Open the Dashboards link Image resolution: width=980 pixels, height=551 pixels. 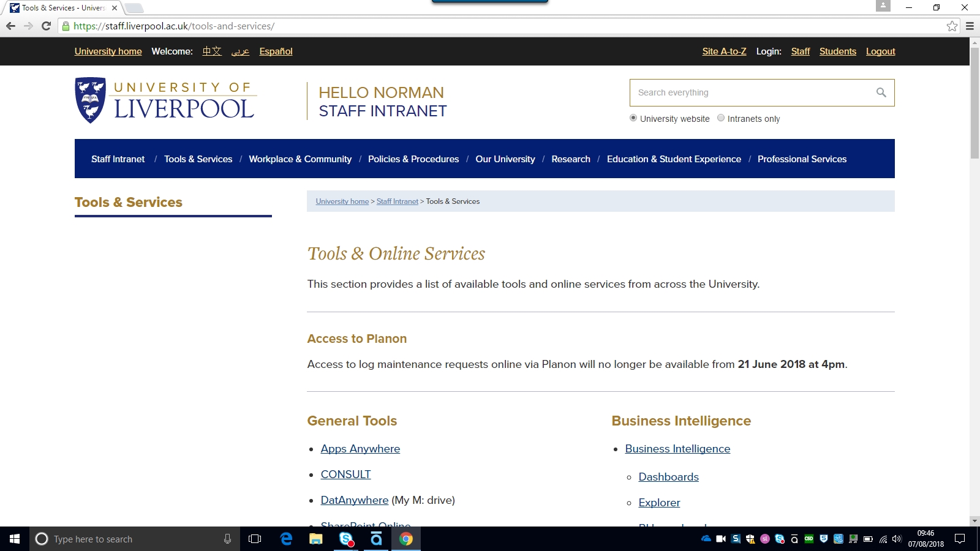[668, 477]
